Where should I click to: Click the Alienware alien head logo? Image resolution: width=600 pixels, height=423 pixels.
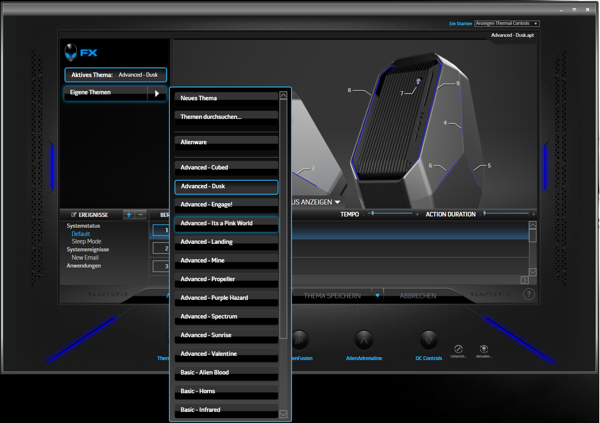pos(71,52)
